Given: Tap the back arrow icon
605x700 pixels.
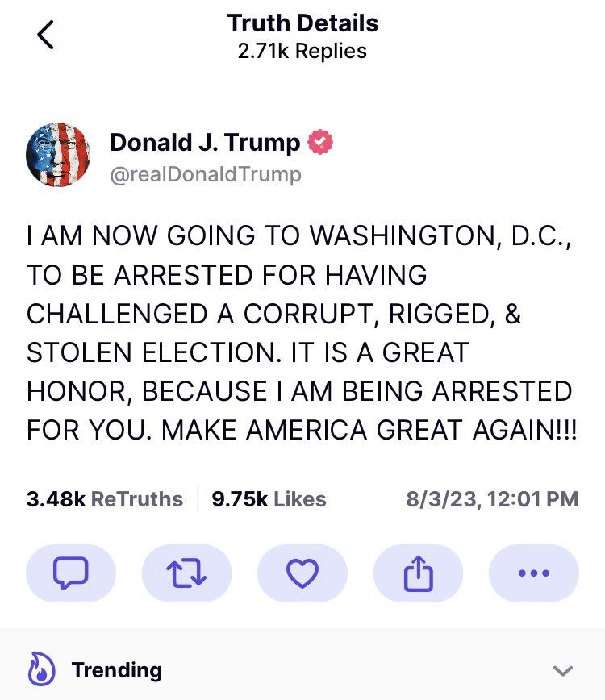Looking at the screenshot, I should (46, 36).
